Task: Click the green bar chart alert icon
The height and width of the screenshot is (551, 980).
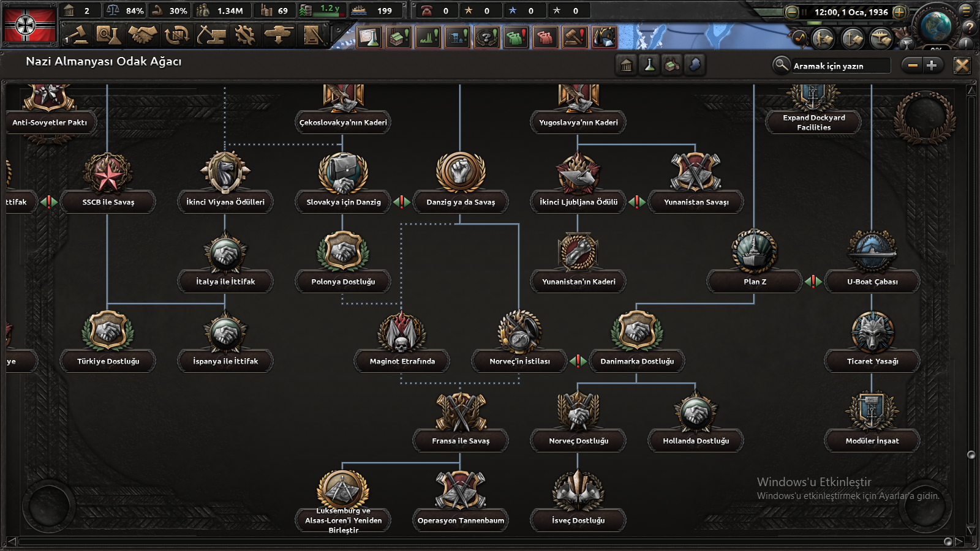Action: click(x=428, y=37)
